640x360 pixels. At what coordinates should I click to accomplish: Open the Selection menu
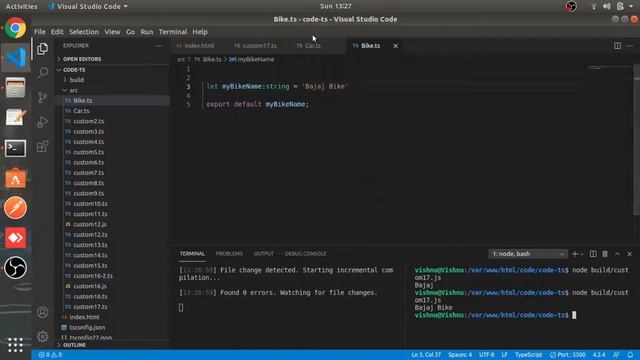tap(84, 32)
